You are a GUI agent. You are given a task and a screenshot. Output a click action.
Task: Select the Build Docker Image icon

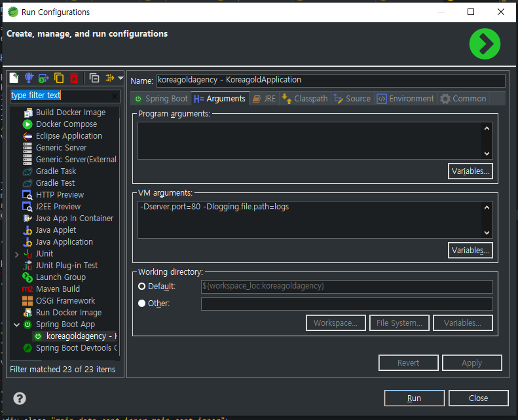tap(28, 113)
